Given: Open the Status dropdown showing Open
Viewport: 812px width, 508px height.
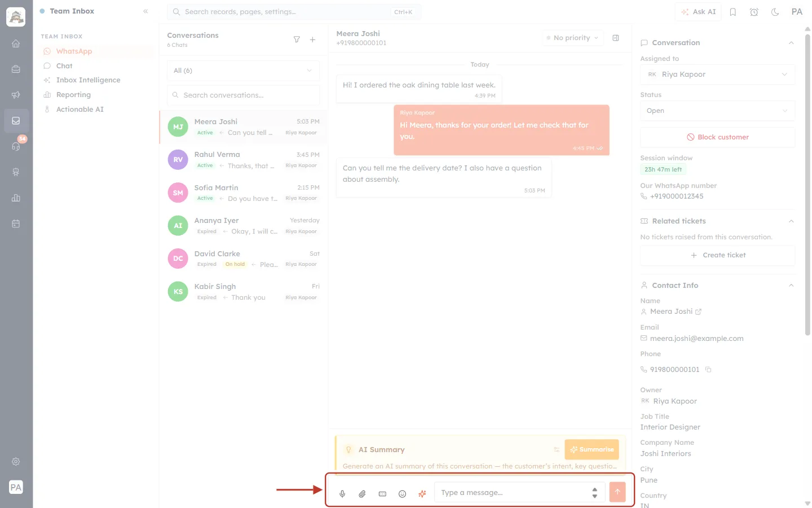Looking at the screenshot, I should pos(717,111).
